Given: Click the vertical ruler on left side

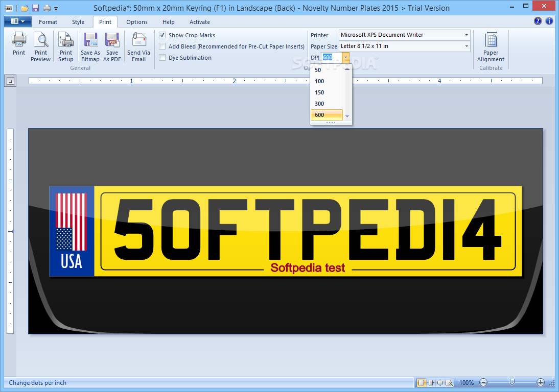Looking at the screenshot, I should 10,231.
